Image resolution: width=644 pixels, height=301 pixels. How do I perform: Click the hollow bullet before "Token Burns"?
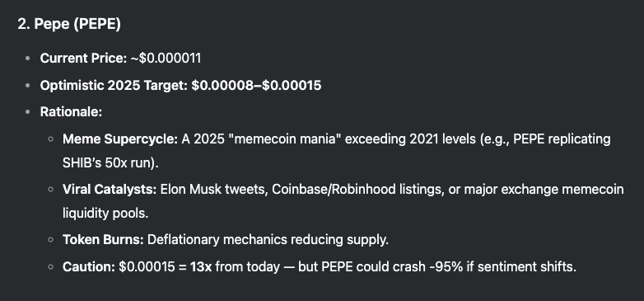[x=51, y=240]
